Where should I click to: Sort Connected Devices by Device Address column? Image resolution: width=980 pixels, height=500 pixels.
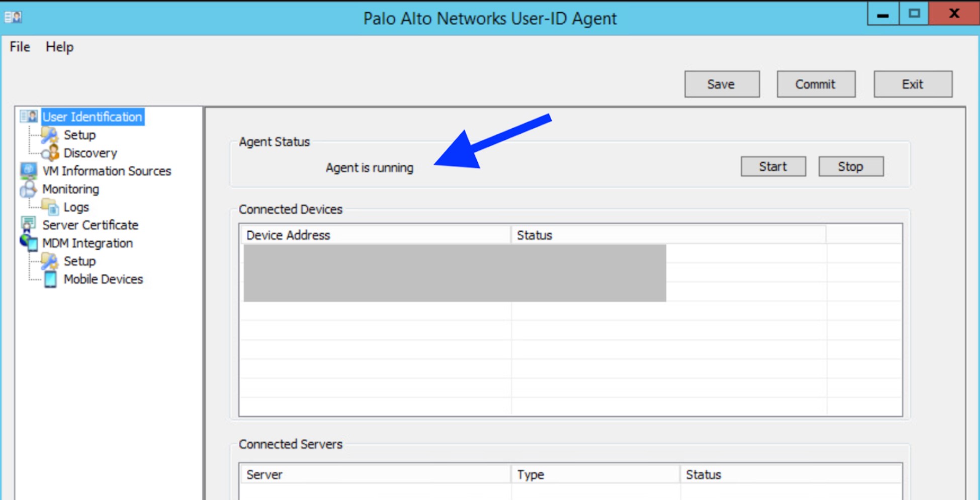click(376, 235)
